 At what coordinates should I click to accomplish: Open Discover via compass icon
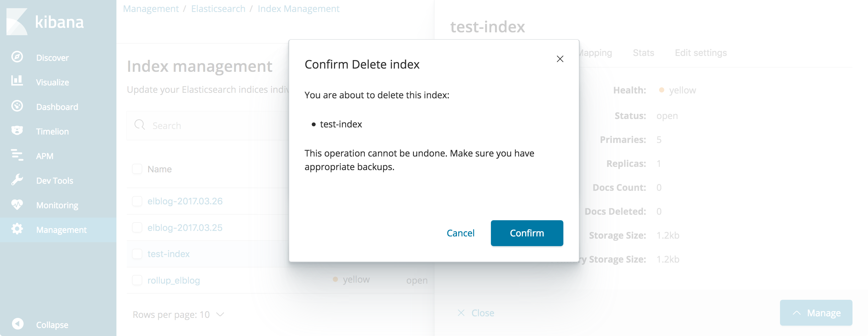[x=17, y=57]
